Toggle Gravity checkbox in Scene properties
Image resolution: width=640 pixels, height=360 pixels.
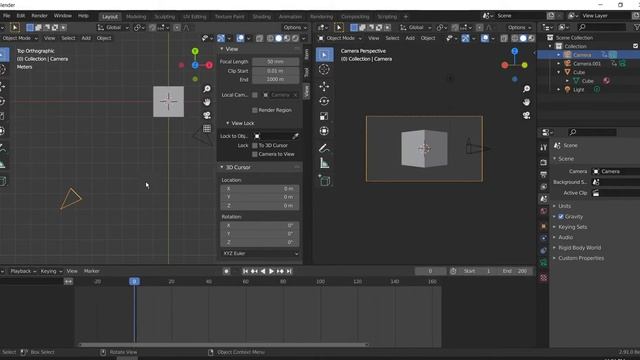(x=561, y=216)
